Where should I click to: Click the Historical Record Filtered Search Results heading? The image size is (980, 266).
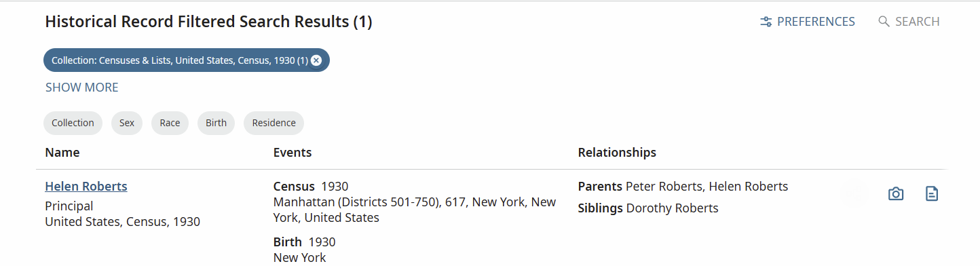[208, 22]
